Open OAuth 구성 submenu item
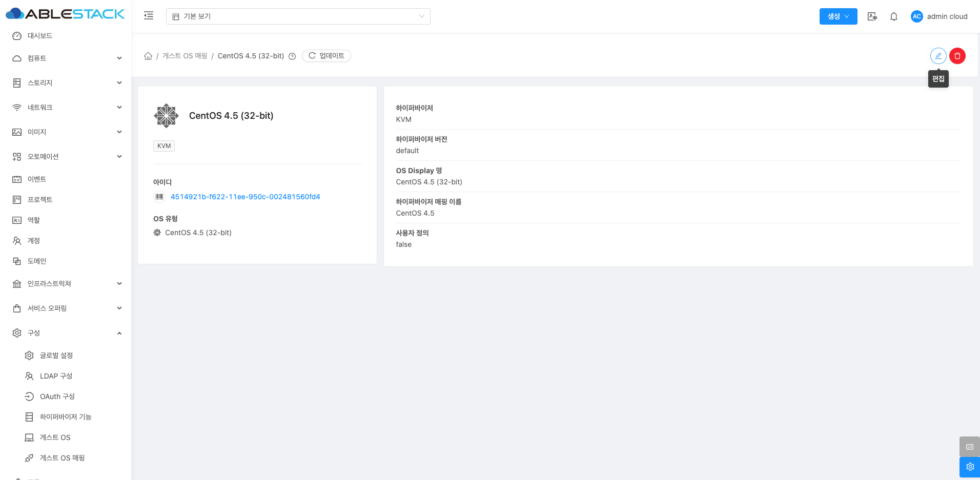 (66, 396)
